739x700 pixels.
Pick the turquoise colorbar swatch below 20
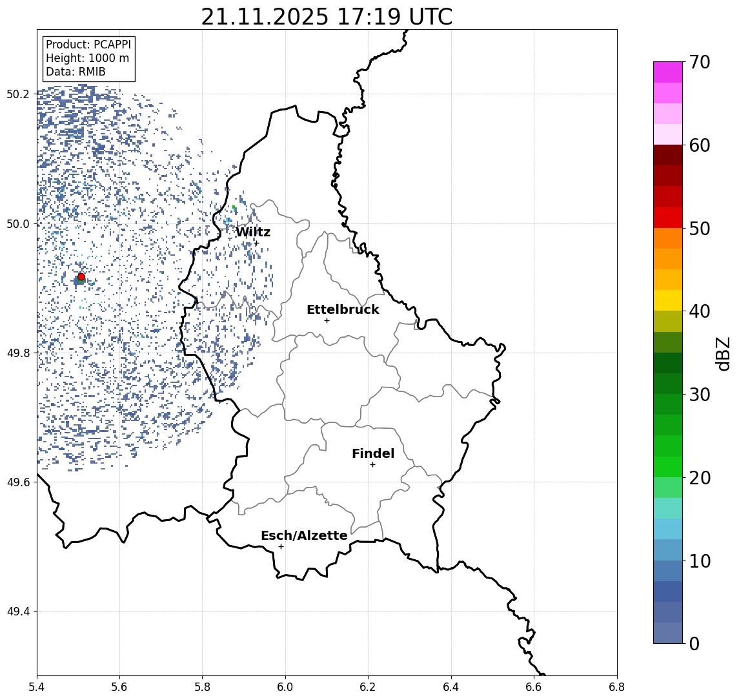668,508
